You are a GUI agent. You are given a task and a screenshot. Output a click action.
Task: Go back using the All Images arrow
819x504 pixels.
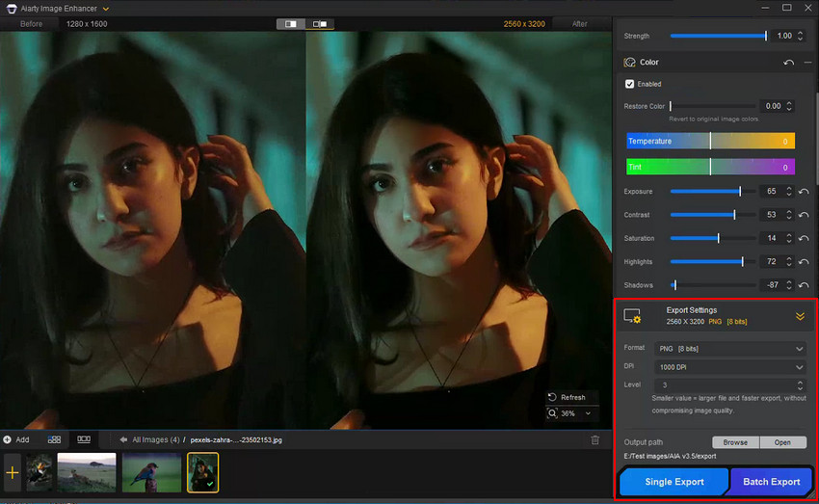pos(124,439)
